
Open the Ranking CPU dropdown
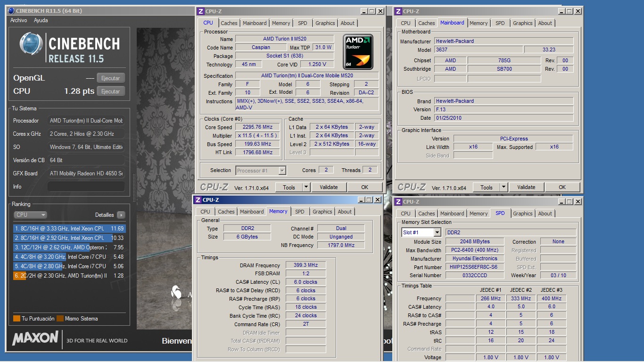click(x=30, y=215)
